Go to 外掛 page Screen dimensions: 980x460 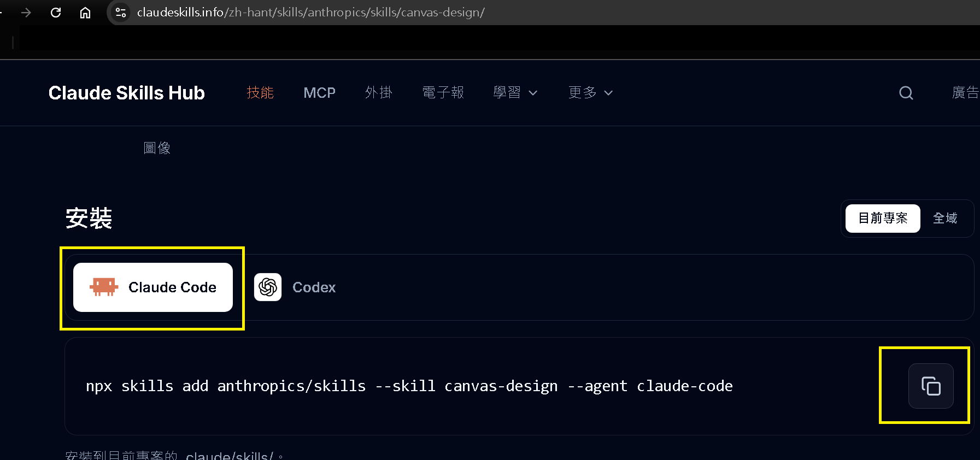[x=379, y=92]
